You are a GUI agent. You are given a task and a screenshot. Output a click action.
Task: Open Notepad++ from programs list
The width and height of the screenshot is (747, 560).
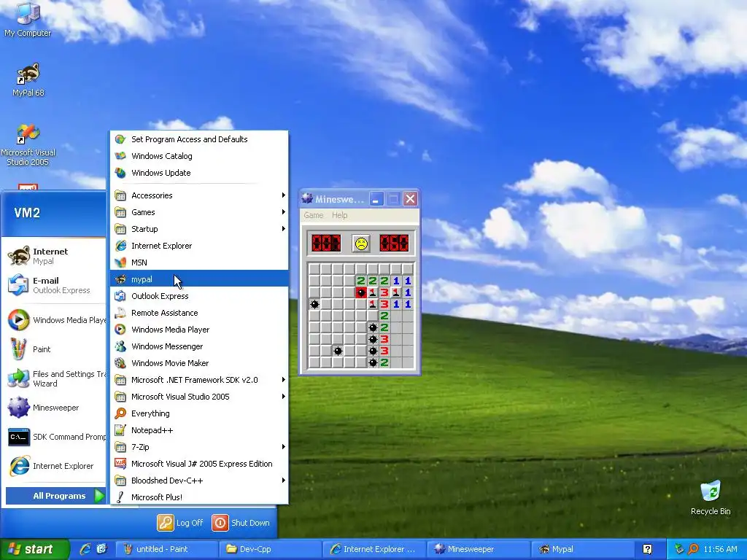(199, 430)
